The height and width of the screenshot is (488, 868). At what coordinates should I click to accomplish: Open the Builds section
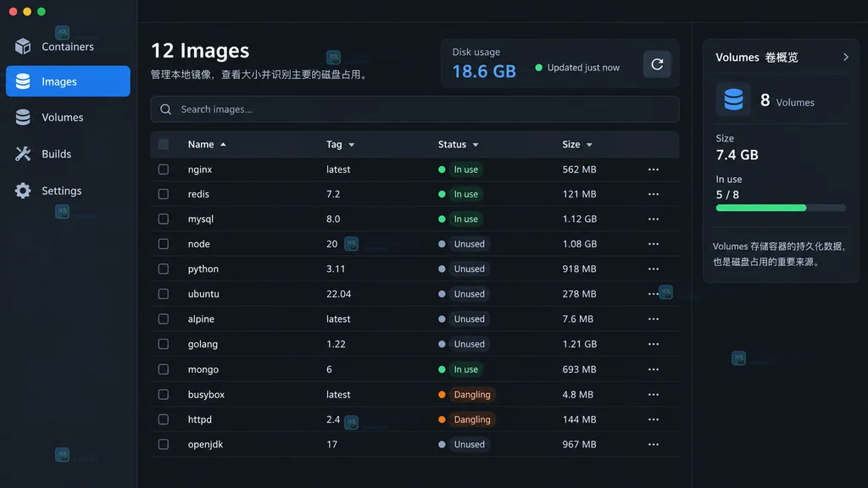[68, 154]
